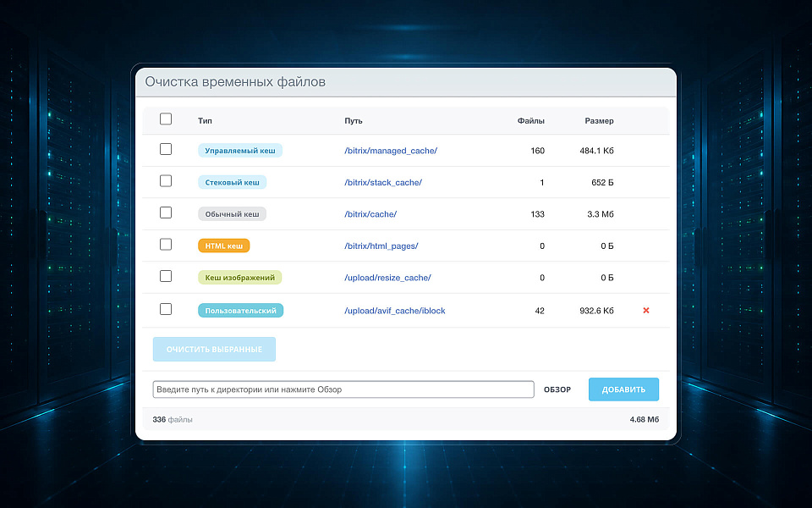
Task: Open the /bitrix/managed_cache/ path link
Action: [x=391, y=151]
